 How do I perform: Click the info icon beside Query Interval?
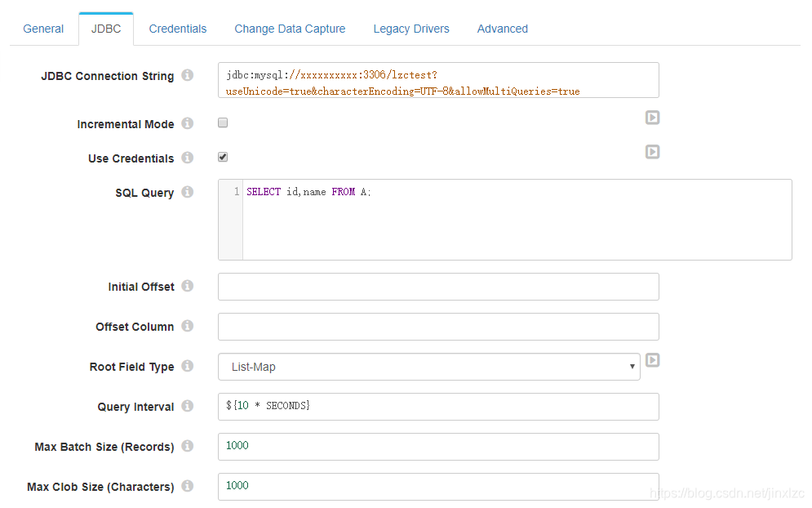tap(187, 407)
